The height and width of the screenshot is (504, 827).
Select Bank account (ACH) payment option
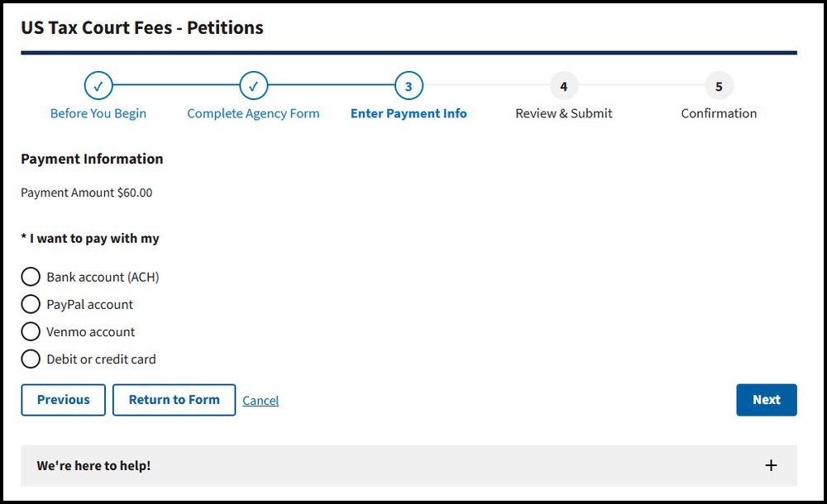pyautogui.click(x=31, y=276)
